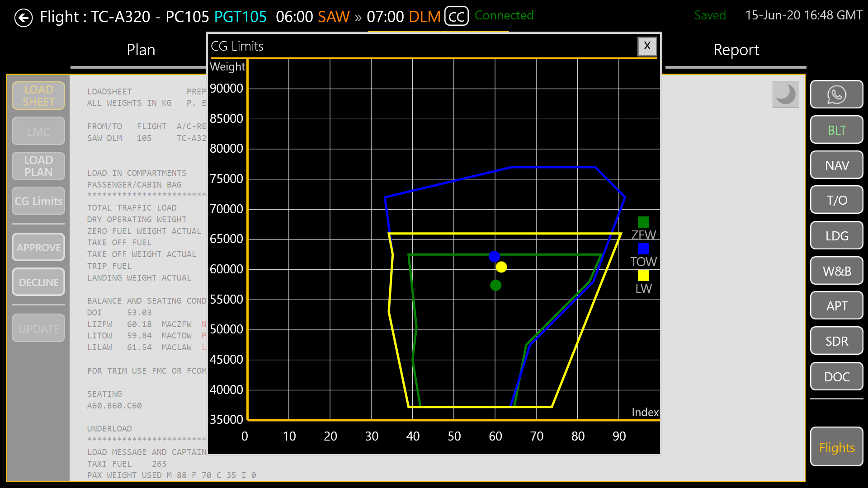Viewport: 868px width, 488px height.
Task: Click the UNDERLOAD heading
Action: (x=109, y=429)
